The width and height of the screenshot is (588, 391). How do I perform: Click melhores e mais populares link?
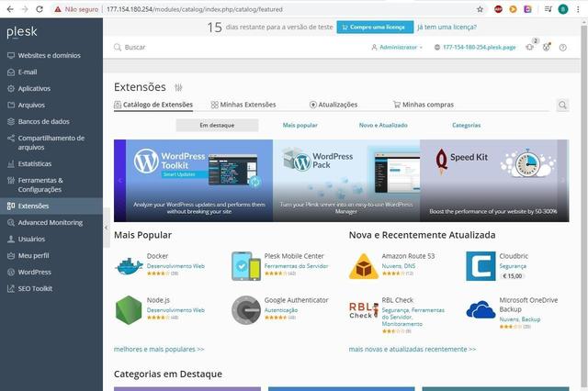[x=159, y=349]
